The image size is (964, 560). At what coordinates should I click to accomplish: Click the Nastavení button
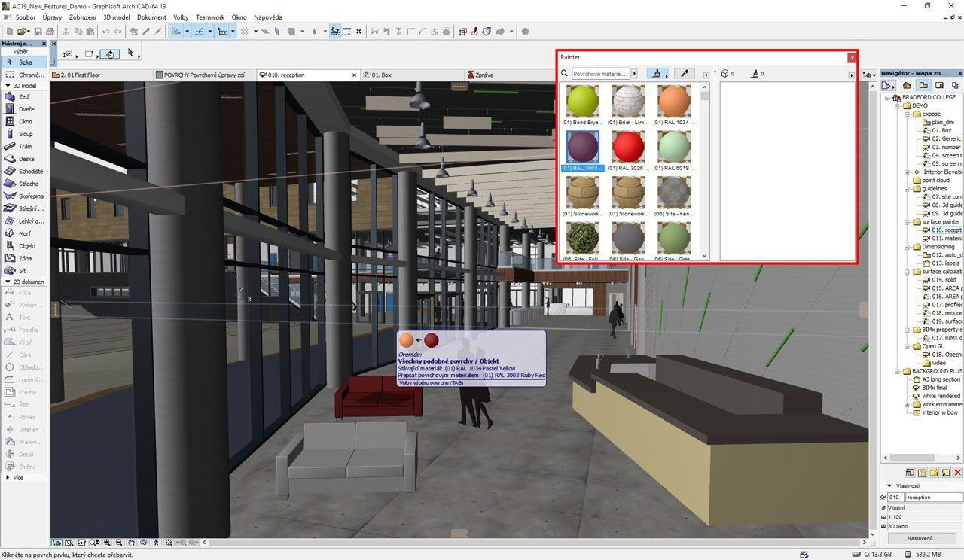point(920,538)
